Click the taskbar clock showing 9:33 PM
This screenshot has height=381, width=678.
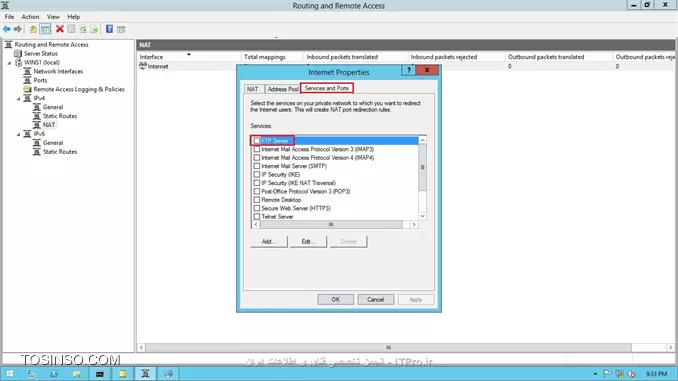(656, 374)
